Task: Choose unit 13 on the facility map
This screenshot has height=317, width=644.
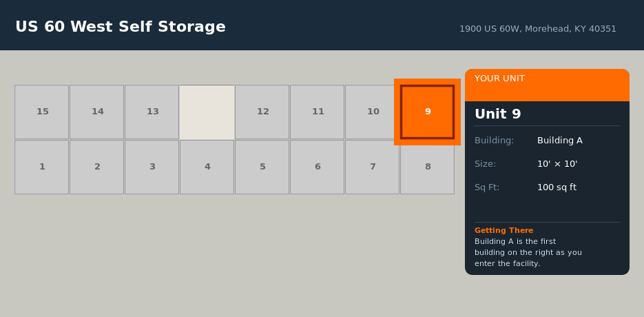Action: pyautogui.click(x=152, y=112)
